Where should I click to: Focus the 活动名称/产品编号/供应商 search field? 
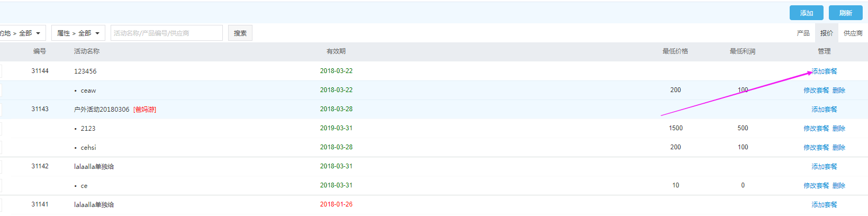point(166,33)
